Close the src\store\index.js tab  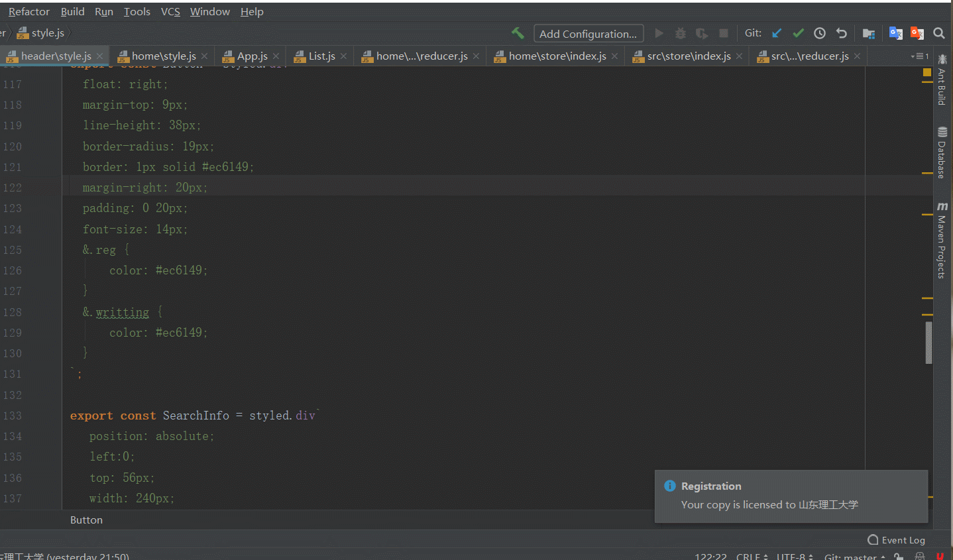click(740, 56)
